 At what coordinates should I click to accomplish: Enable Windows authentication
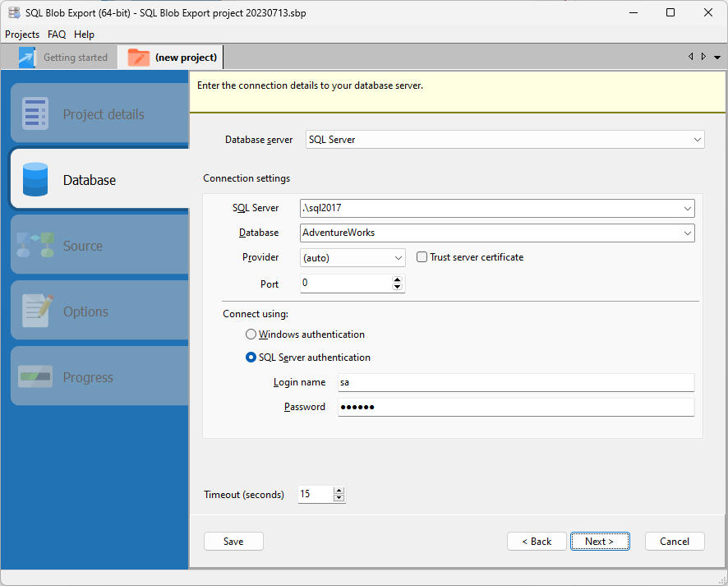pos(251,335)
